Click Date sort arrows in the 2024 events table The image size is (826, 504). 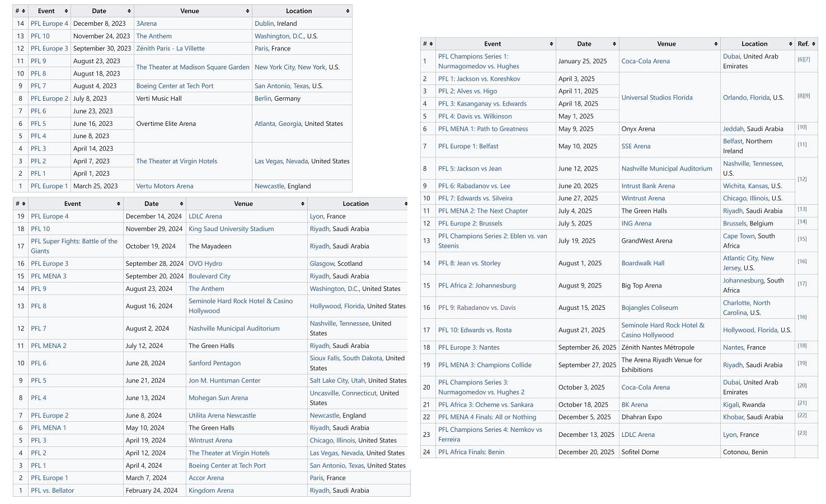181,204
